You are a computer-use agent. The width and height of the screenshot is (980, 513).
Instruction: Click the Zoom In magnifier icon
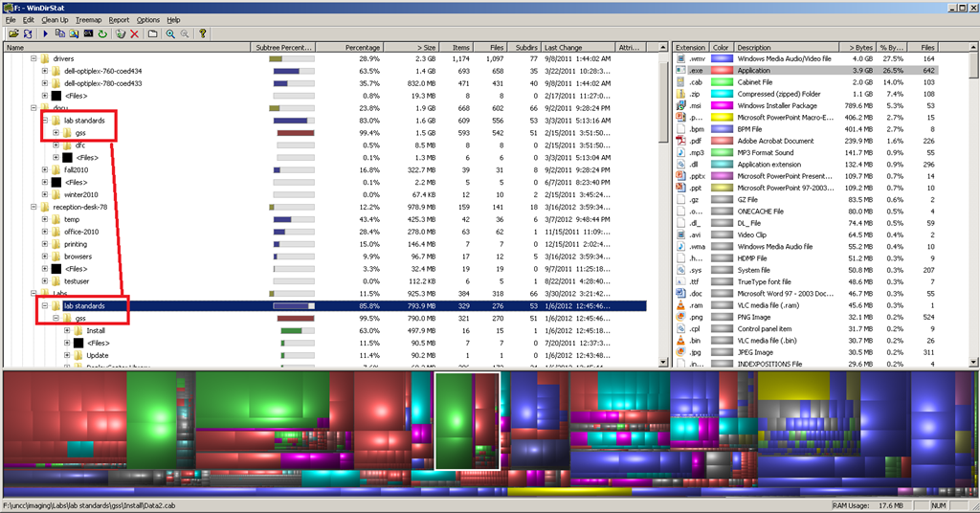(170, 33)
